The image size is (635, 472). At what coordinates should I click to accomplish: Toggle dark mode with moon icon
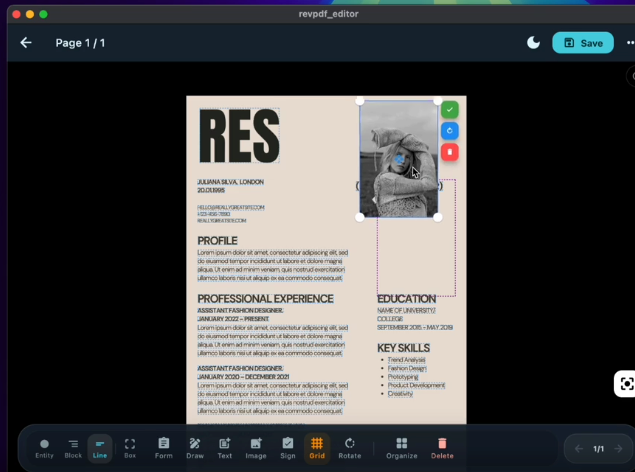pos(533,43)
